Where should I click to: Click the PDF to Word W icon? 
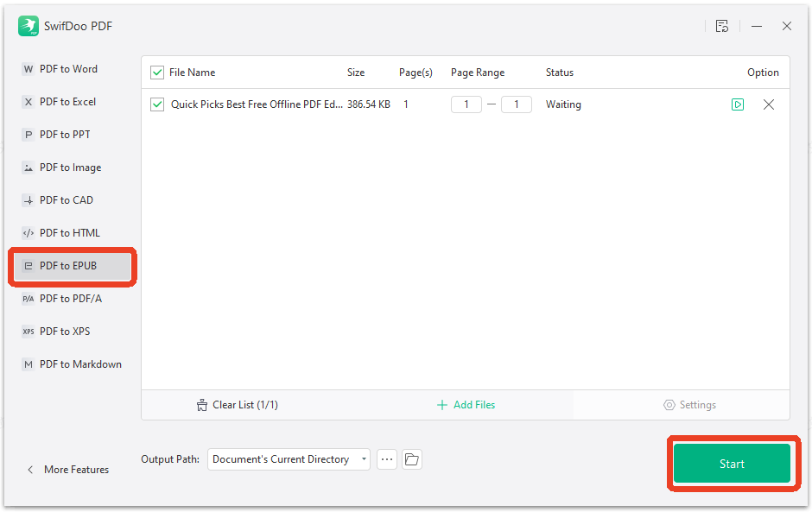(x=29, y=69)
